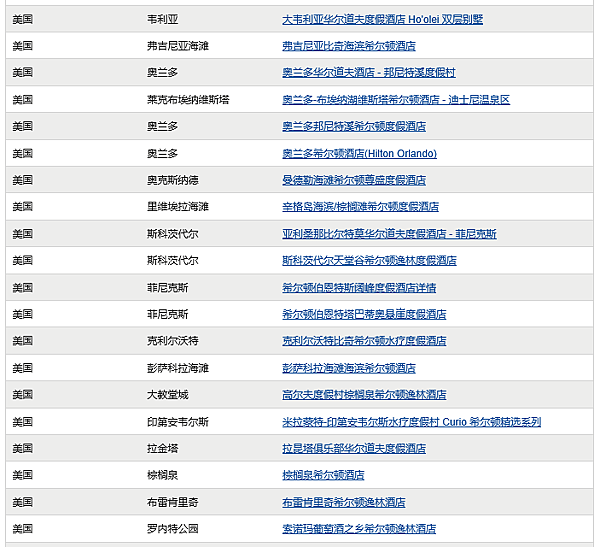Click the city cell 罗内特公园
The height and width of the screenshot is (547, 600).
point(173,529)
